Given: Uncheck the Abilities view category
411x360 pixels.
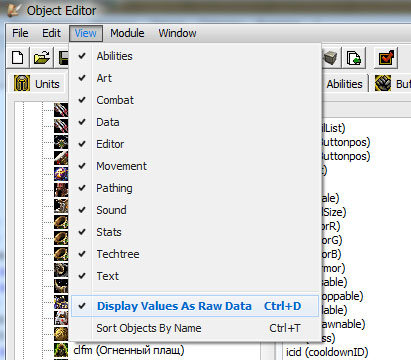Looking at the screenshot, I should 195,56.
